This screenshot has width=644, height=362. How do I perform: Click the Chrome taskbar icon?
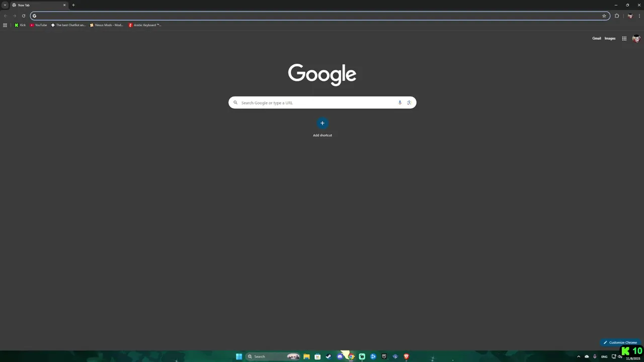click(x=351, y=356)
